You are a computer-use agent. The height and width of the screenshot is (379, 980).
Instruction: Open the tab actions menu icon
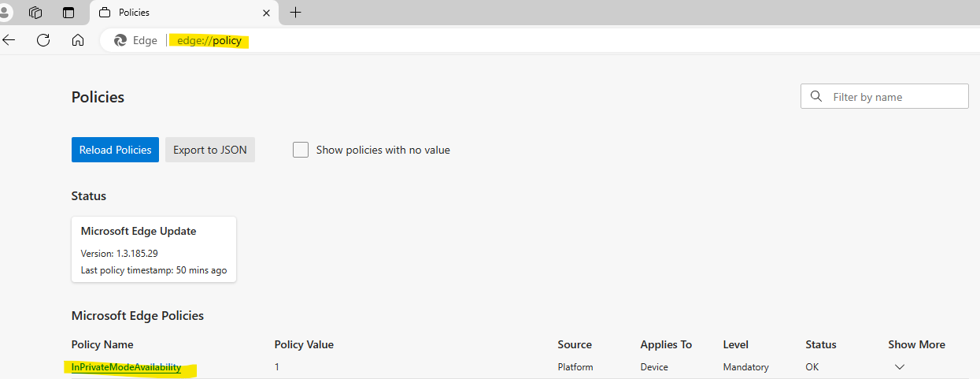68,13
